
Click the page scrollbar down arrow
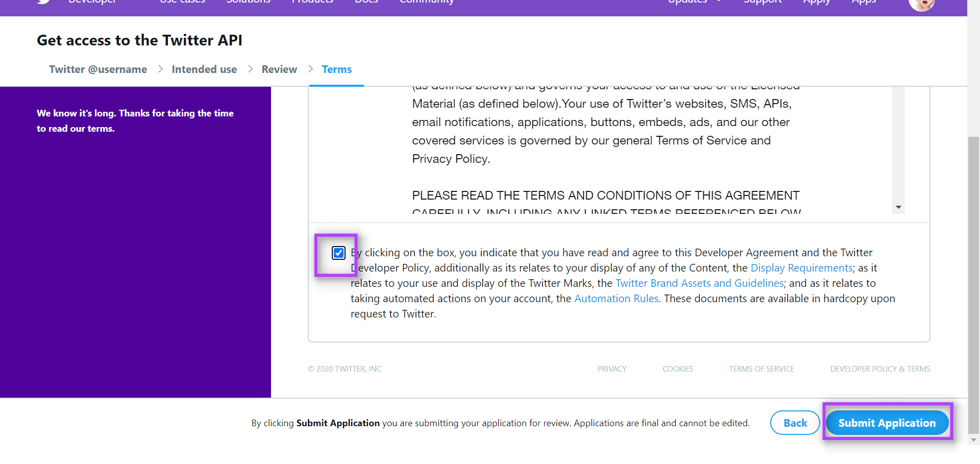[973, 439]
